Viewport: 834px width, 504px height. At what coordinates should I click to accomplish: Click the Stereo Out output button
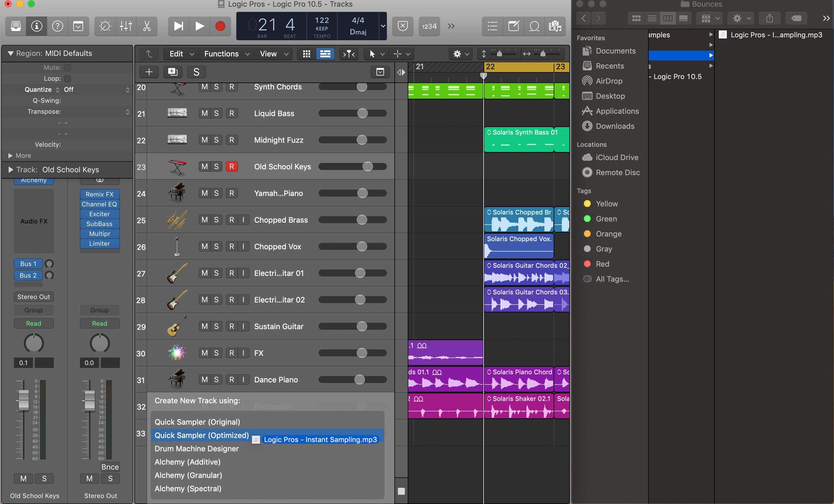(x=34, y=297)
